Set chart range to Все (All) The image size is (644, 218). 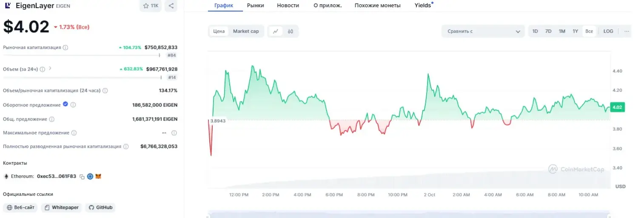(x=589, y=31)
